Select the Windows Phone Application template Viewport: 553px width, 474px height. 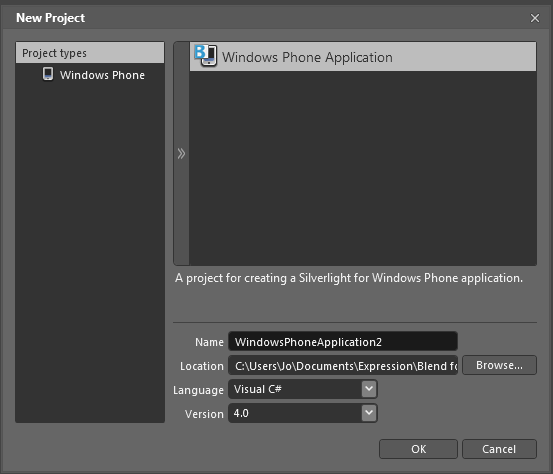click(x=363, y=57)
